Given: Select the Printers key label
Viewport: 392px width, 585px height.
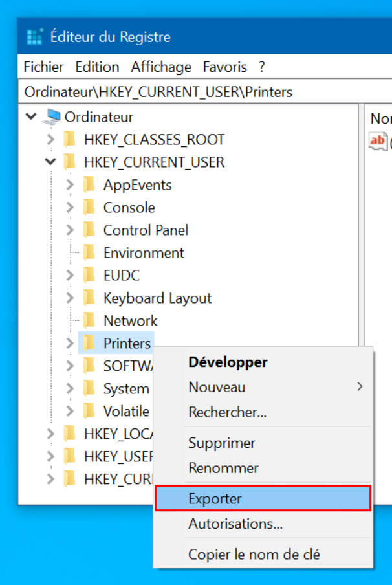Looking at the screenshot, I should click(127, 343).
